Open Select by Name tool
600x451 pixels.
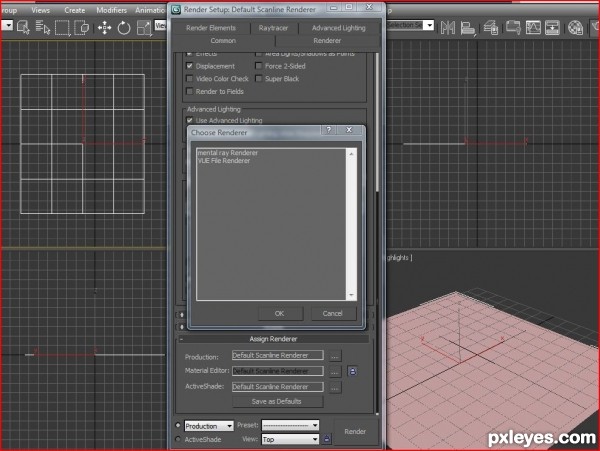click(42, 28)
